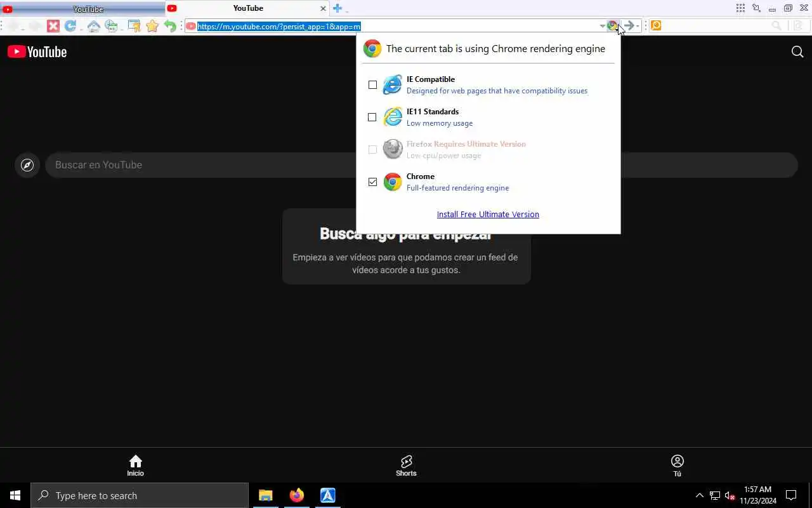Click the magnifier in the toolbar search box

coord(776,26)
